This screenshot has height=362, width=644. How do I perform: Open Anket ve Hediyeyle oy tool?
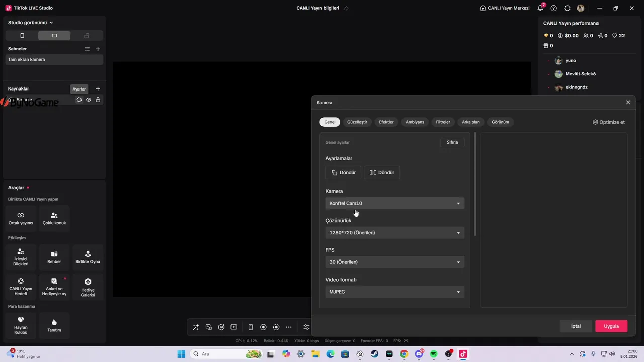pos(54,287)
